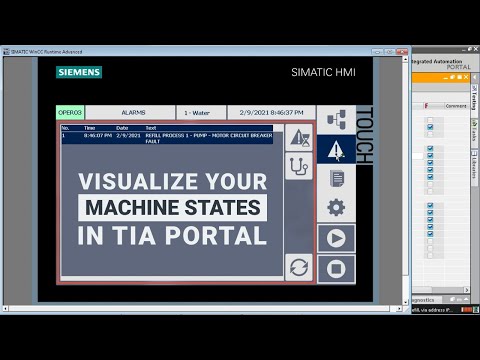Minimize the WinCC Runtime Advanced window
This screenshot has width=480, height=360.
377,52
